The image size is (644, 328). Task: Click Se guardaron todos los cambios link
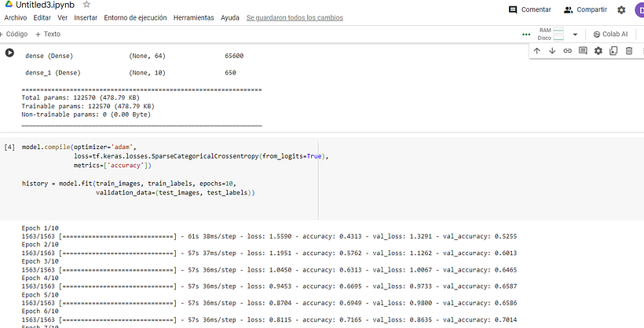295,17
